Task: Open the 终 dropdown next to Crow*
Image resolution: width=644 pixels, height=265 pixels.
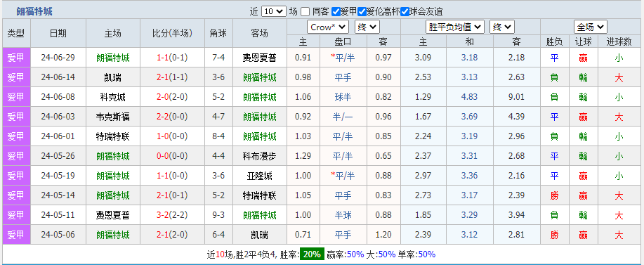Action: click(367, 27)
